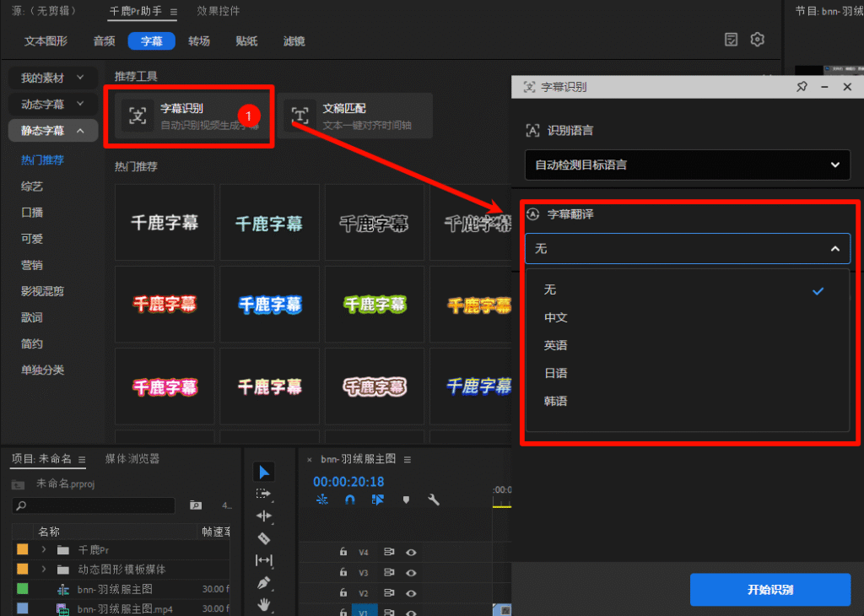Open the 自动检测目标语言 recognition language dropdown
The height and width of the screenshot is (616, 864).
coord(687,165)
